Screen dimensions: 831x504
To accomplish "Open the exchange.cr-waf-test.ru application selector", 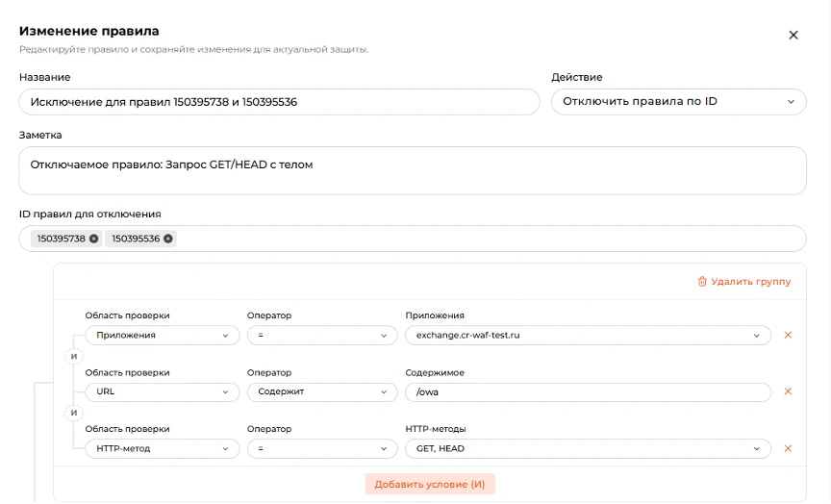I will tap(588, 336).
